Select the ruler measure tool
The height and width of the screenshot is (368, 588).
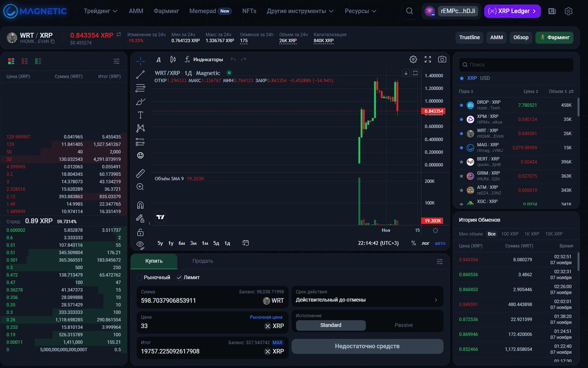141,173
